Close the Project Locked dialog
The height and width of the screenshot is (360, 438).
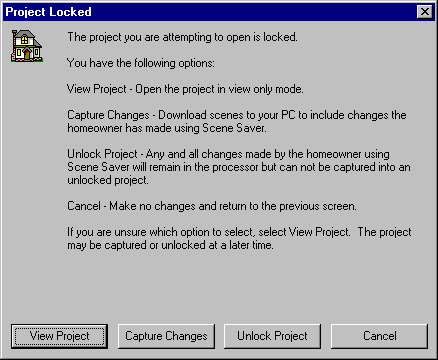425,12
